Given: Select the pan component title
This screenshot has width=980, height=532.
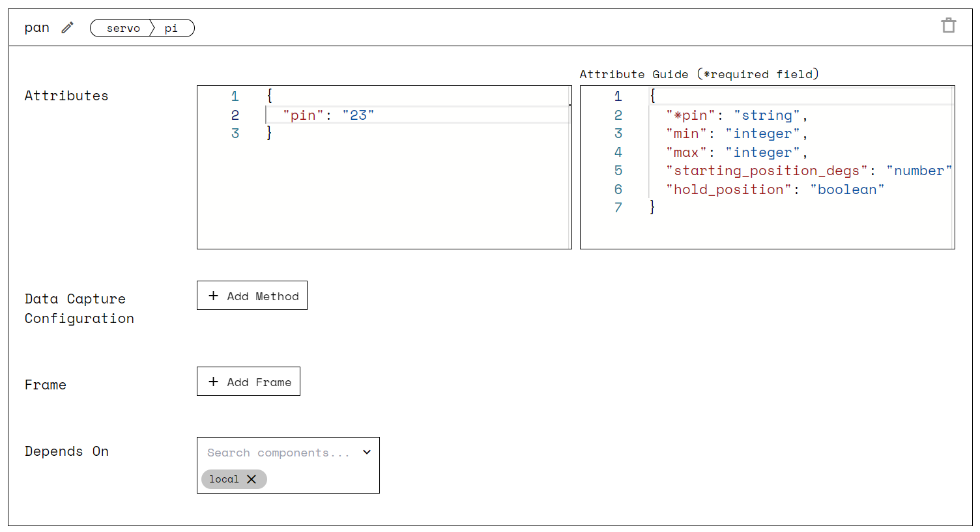Looking at the screenshot, I should [x=36, y=27].
